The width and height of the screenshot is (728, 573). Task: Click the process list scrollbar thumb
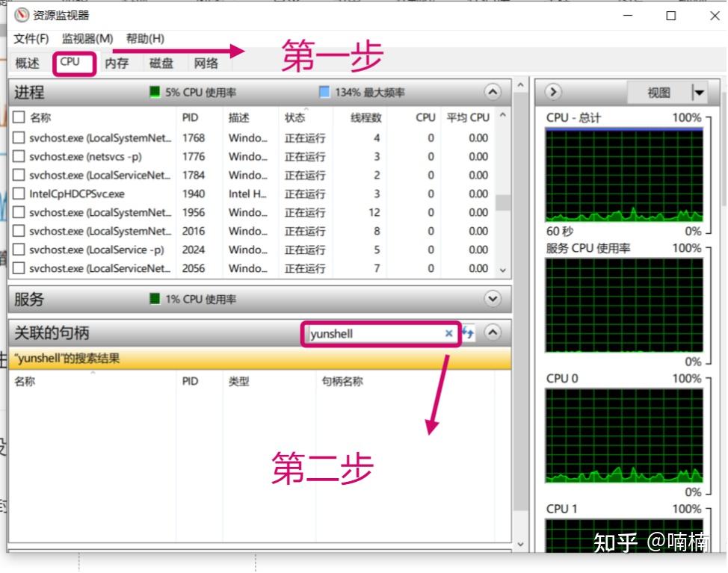coord(503,202)
